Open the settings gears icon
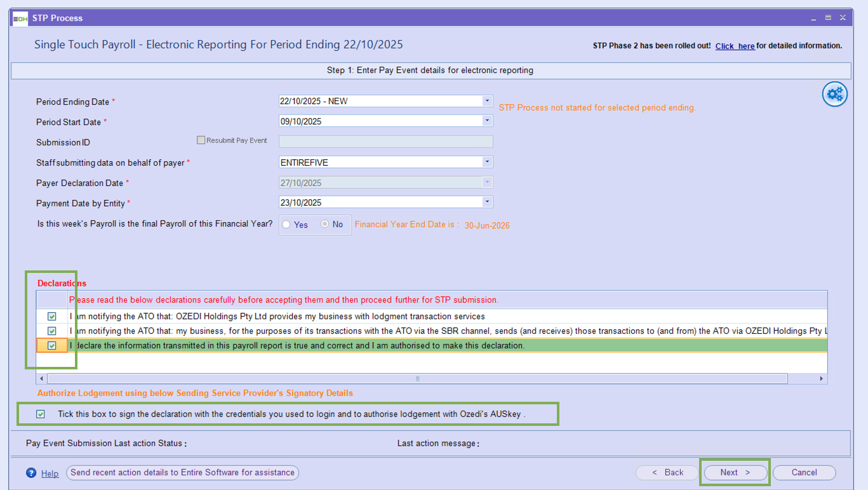Screen dimensions: 868x490 (835, 95)
